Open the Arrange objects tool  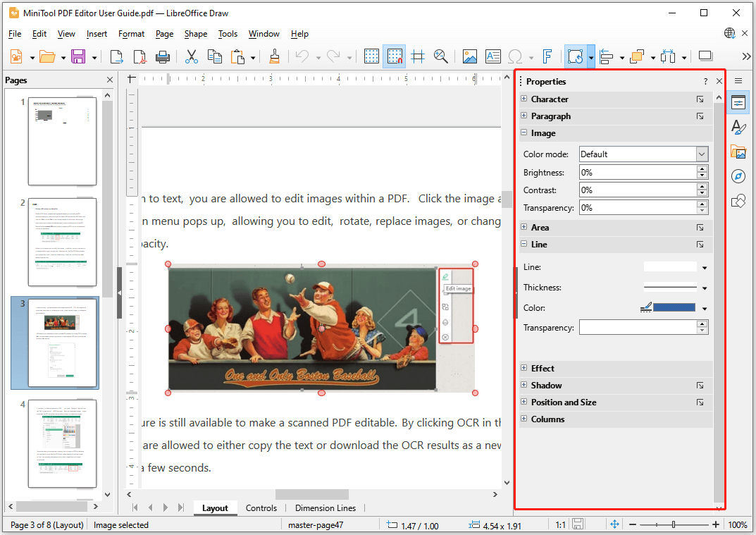[637, 56]
